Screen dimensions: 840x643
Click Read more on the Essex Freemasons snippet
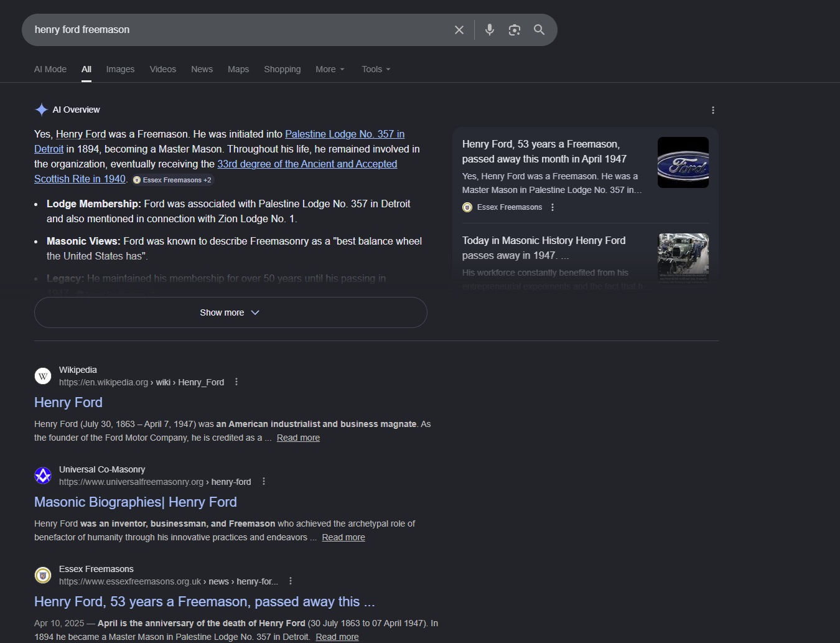pyautogui.click(x=337, y=637)
